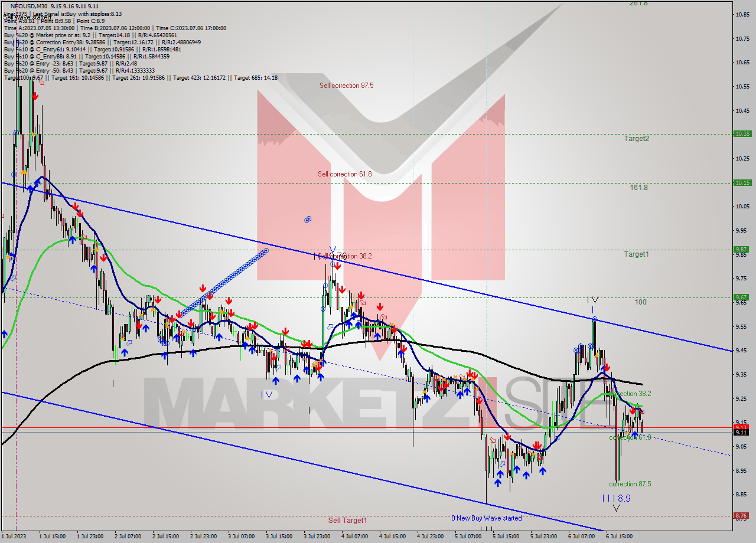Select the 8.76 price tag on axis
This screenshot has width=756, height=543.
pos(741,516)
